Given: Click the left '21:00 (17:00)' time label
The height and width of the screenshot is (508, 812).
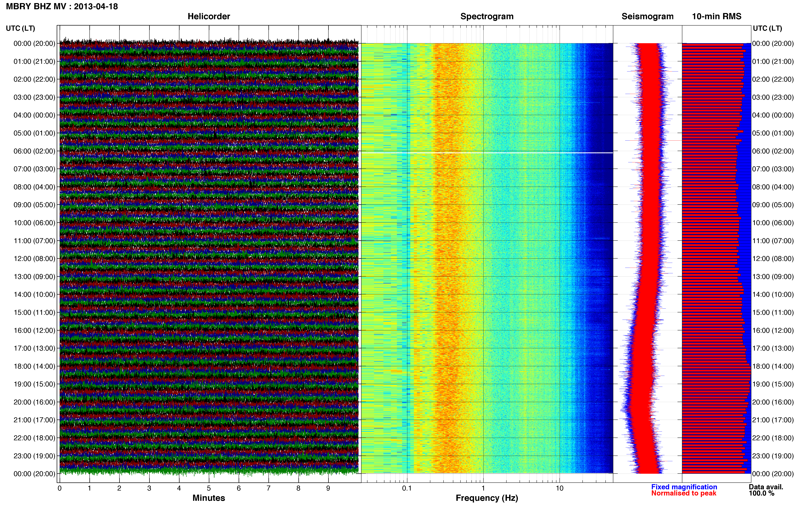Looking at the screenshot, I should [34, 420].
